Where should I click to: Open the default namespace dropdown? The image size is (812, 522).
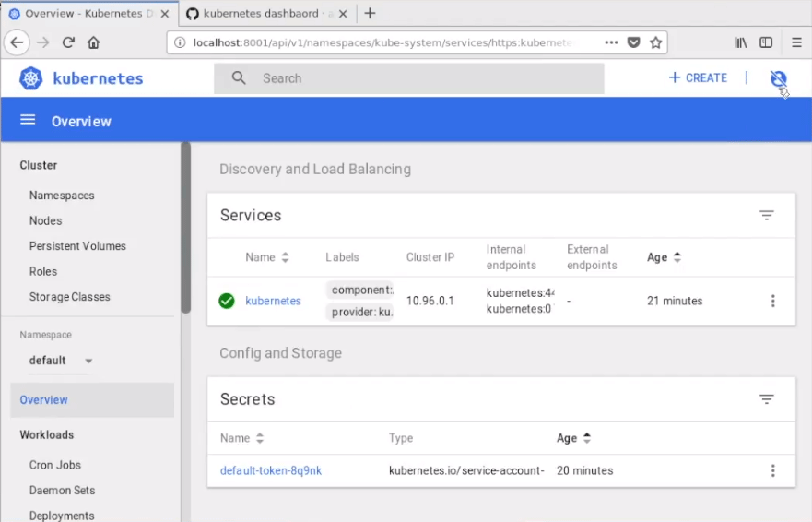pyautogui.click(x=61, y=361)
